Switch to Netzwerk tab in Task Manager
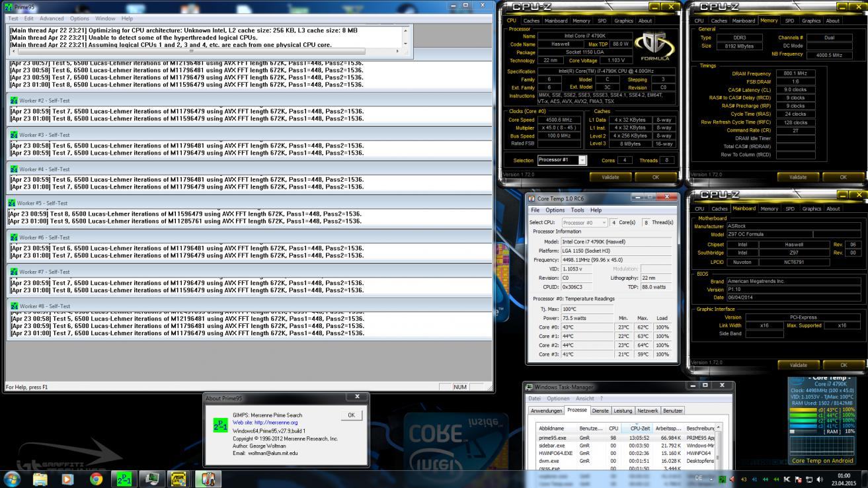The height and width of the screenshot is (488, 868). (647, 411)
